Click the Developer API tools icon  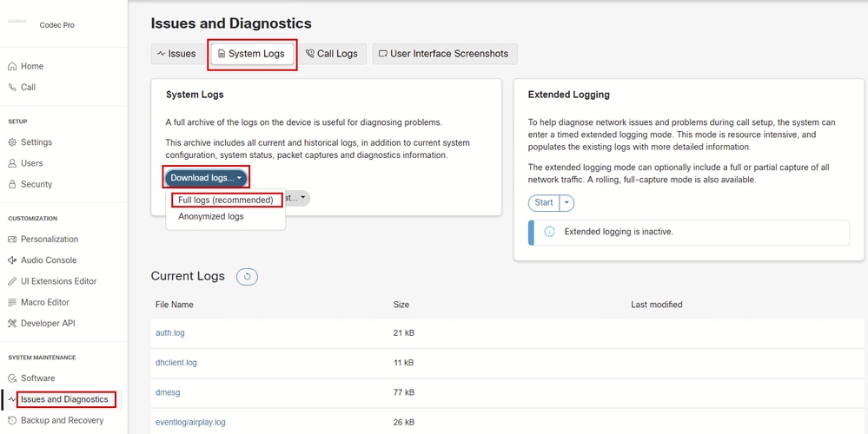(x=12, y=324)
